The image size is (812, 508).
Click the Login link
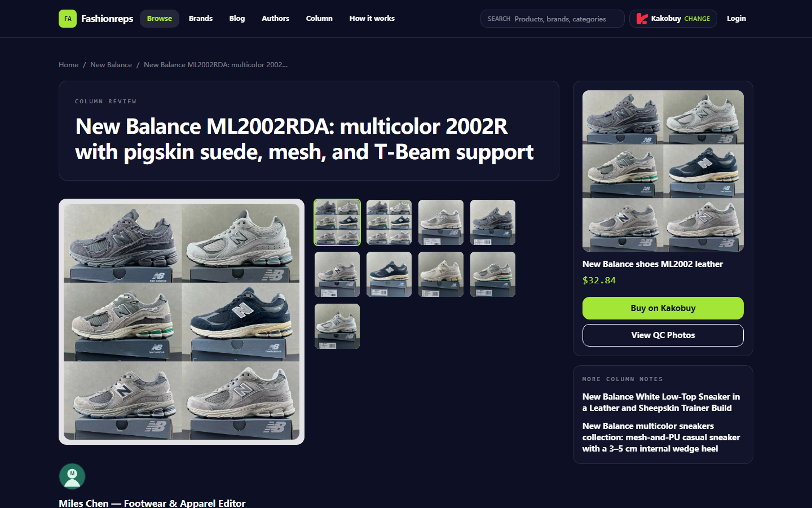(736, 19)
